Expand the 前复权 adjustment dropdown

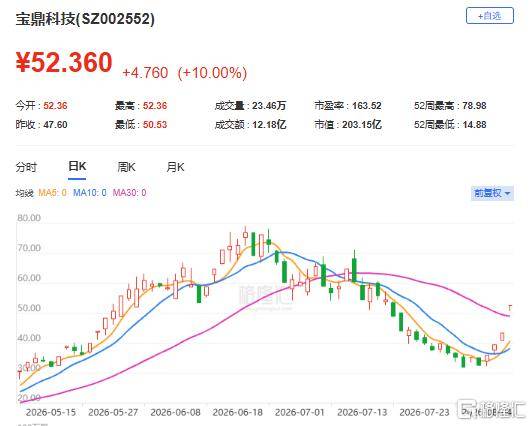(492, 193)
